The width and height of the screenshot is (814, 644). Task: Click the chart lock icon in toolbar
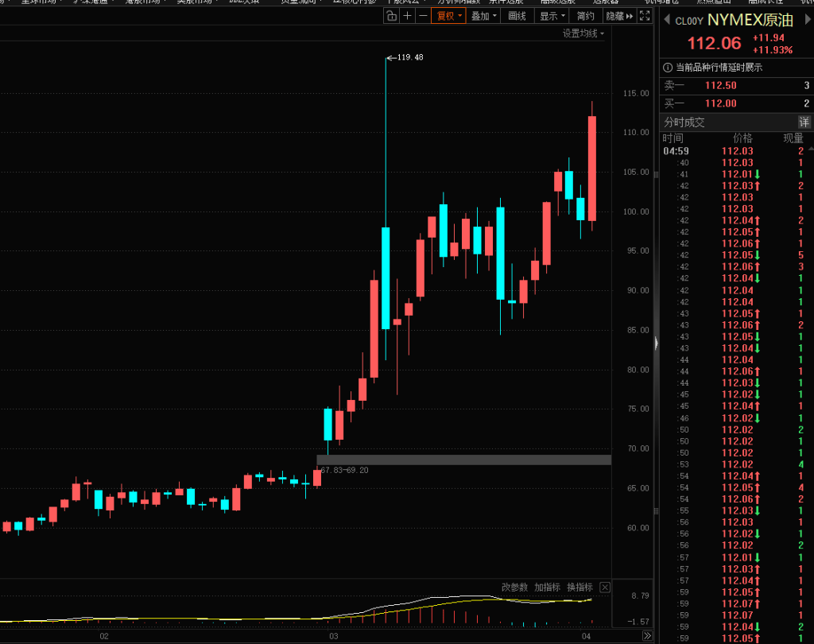point(391,16)
